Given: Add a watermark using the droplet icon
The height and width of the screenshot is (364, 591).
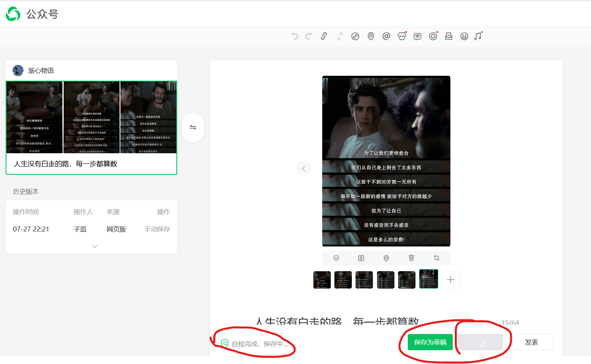Looking at the screenshot, I should (x=361, y=258).
